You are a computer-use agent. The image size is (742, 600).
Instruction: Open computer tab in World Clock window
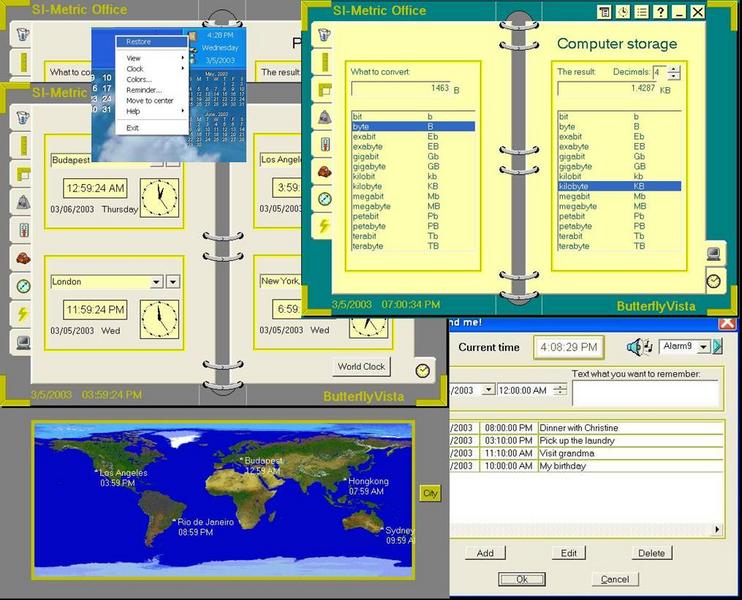[x=22, y=342]
